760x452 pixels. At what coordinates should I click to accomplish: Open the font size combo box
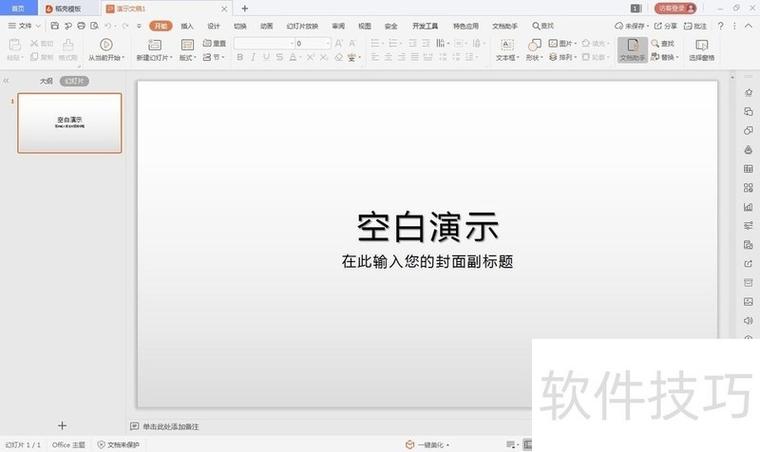313,44
